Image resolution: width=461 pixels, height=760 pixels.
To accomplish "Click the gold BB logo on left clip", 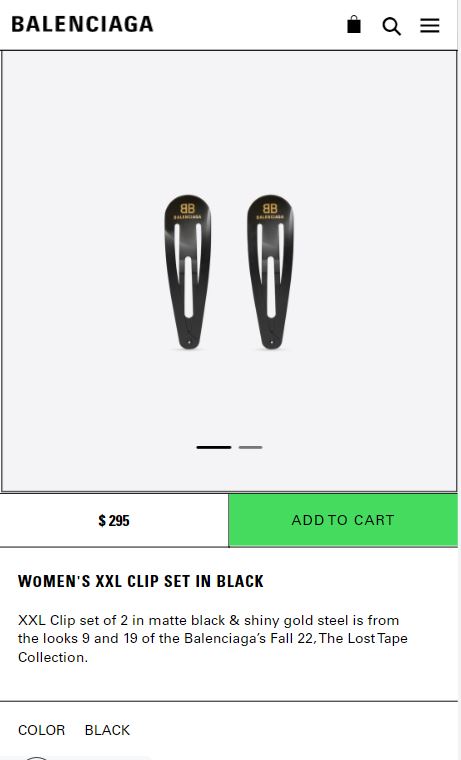I will [188, 208].
